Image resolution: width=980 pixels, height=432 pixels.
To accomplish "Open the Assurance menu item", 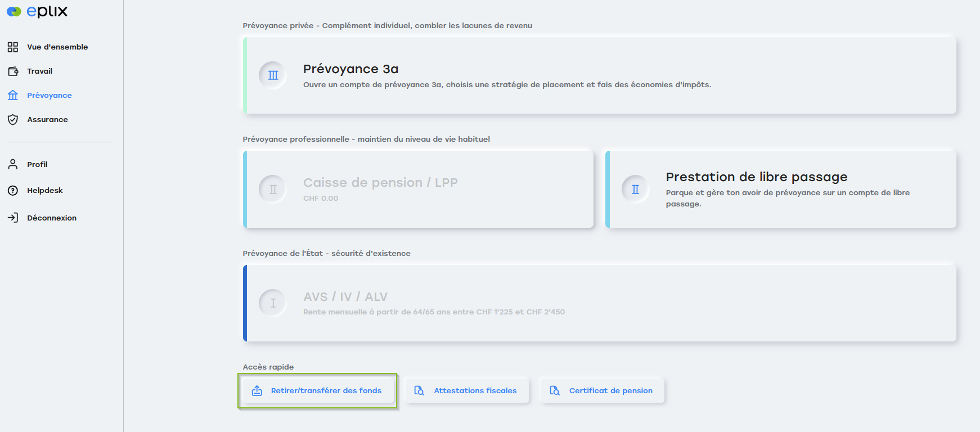I will tap(47, 119).
